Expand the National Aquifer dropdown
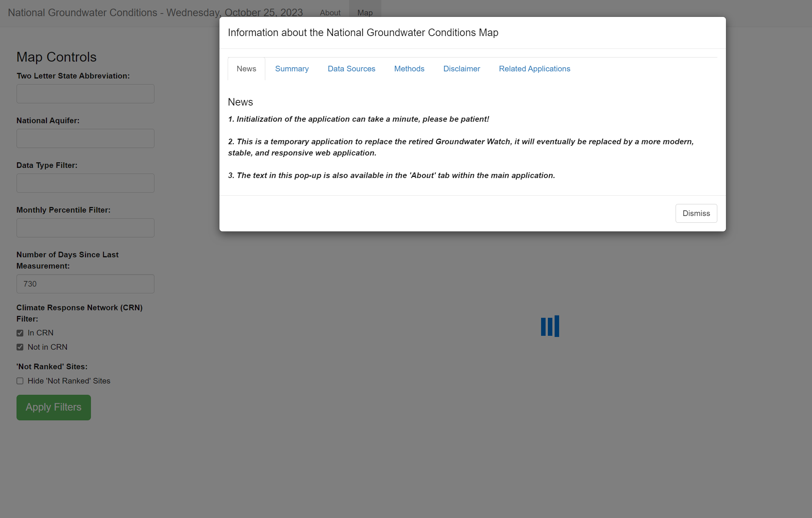 [x=85, y=138]
